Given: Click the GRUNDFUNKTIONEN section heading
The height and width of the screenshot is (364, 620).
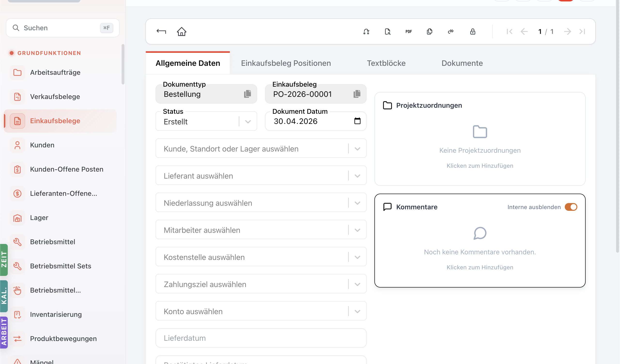Looking at the screenshot, I should click(49, 53).
